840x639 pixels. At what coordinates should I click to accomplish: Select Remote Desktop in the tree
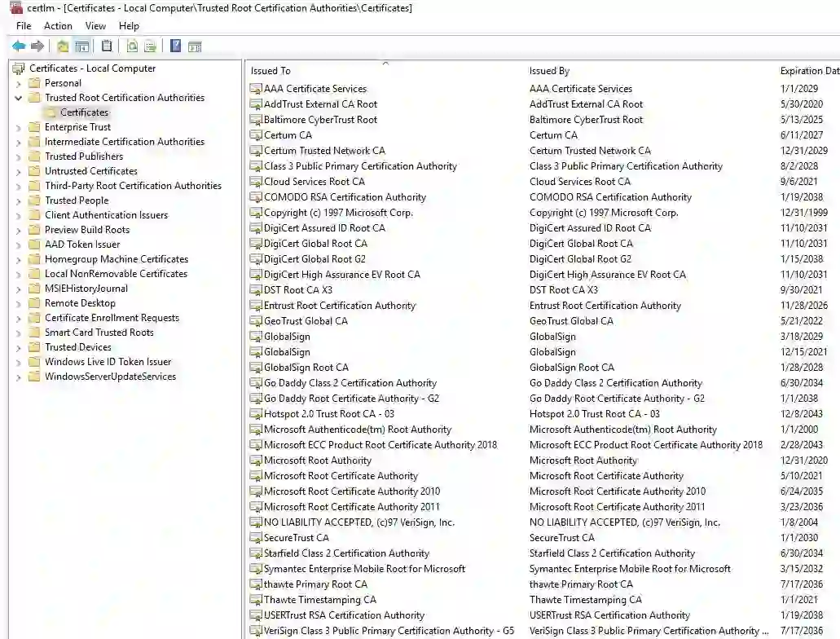pos(80,303)
